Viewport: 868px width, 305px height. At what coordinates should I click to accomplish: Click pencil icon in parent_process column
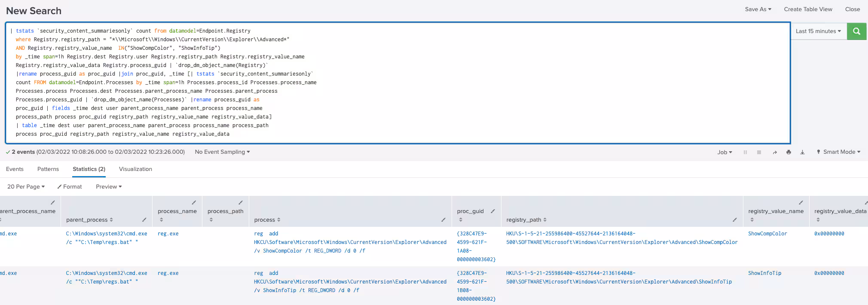click(144, 220)
